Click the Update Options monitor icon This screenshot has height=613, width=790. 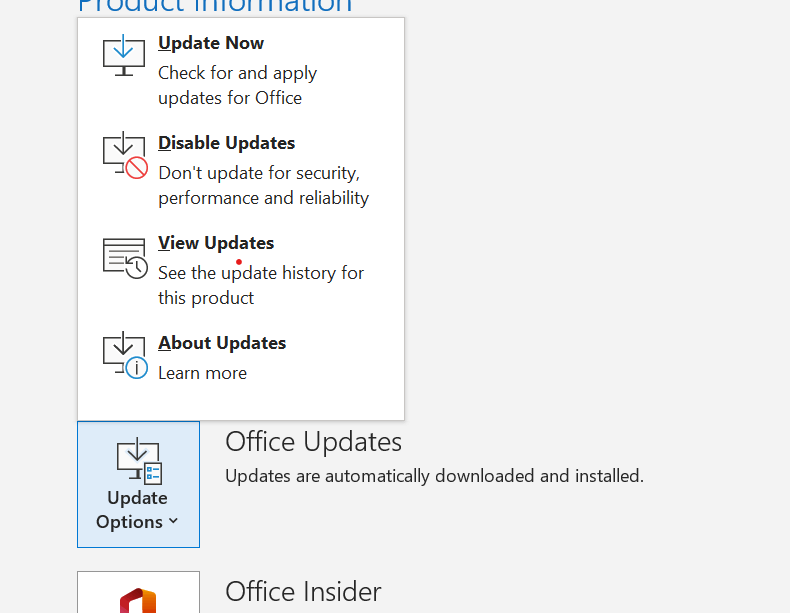pos(139,461)
